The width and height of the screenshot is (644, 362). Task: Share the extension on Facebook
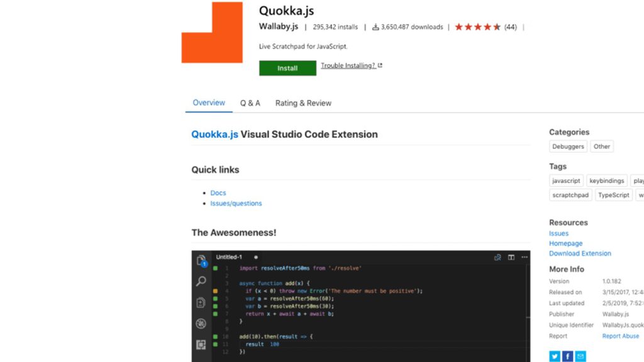(x=568, y=356)
